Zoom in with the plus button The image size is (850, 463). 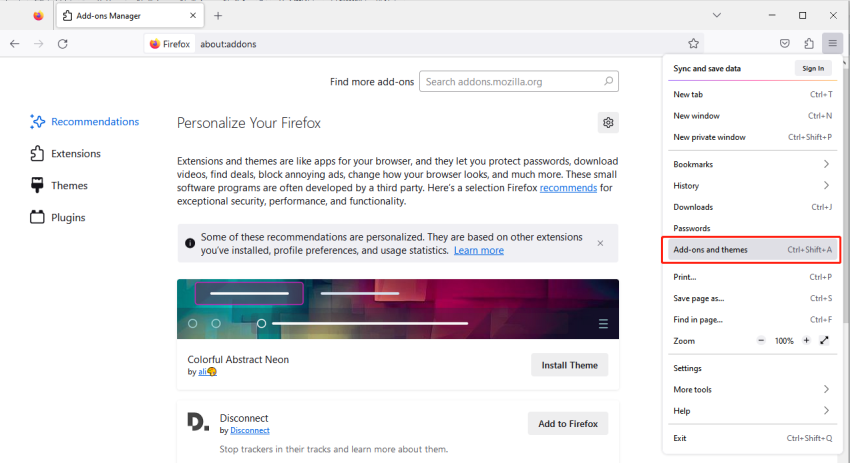click(806, 341)
